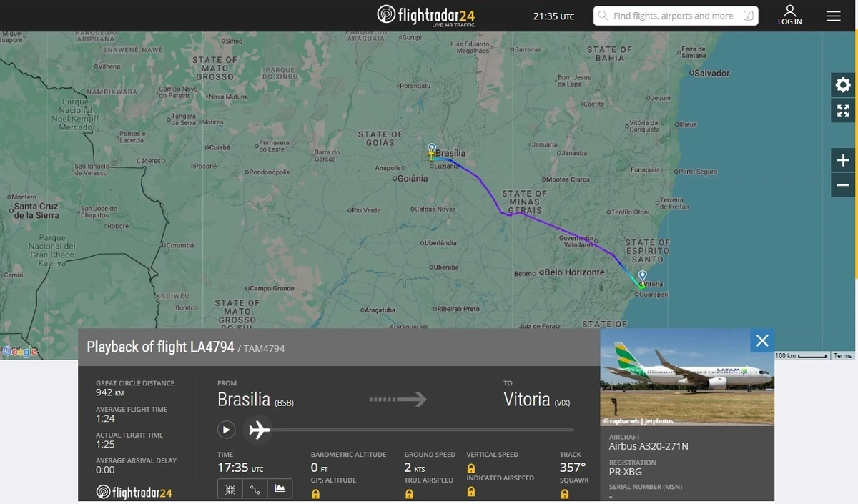858x504 pixels.
Task: Zoom out the map with minus button
Action: tap(843, 185)
